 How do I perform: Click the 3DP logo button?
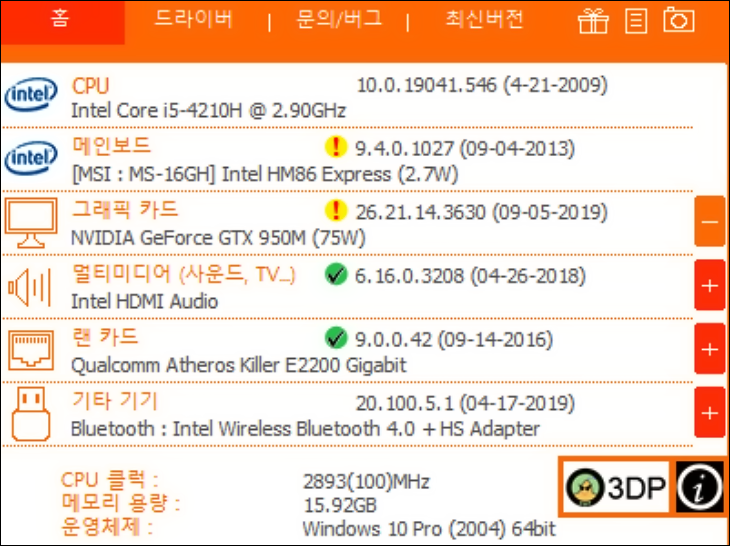616,487
